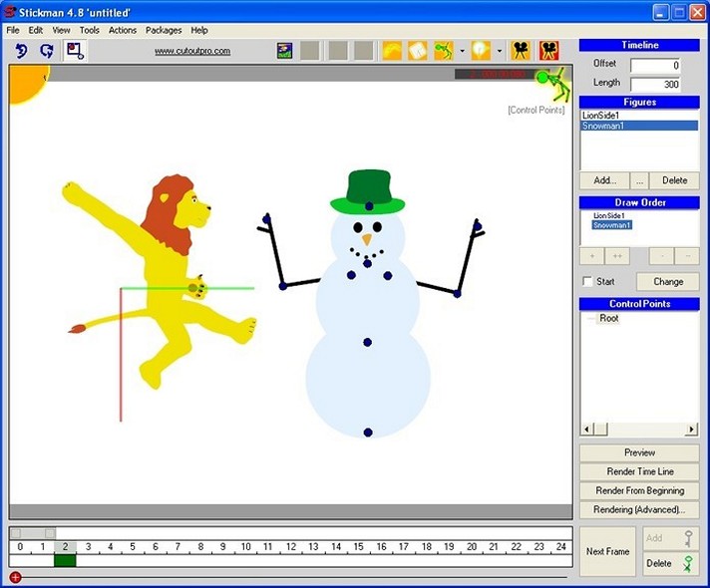The image size is (710, 588).
Task: Select the control point between the lower snowballs
Action: click(368, 343)
